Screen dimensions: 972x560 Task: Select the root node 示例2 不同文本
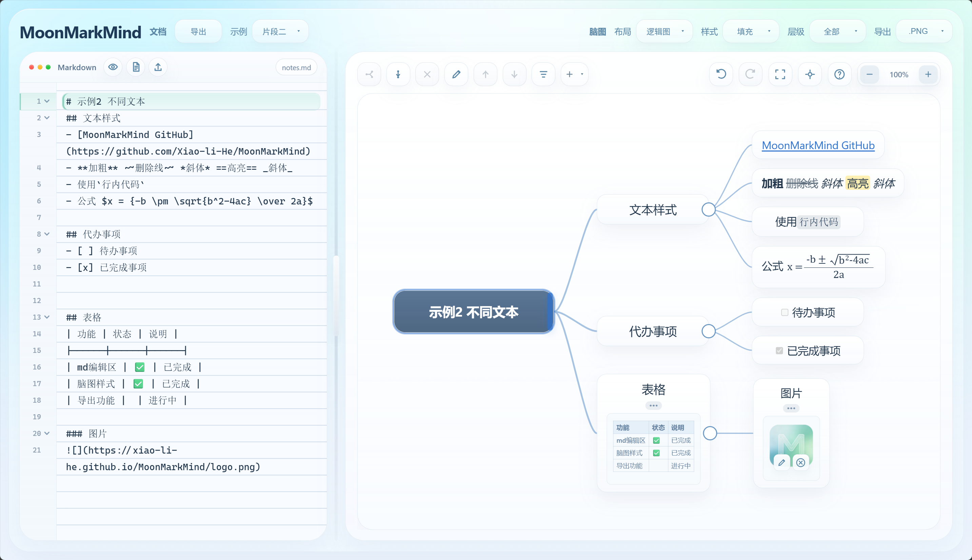coord(474,312)
